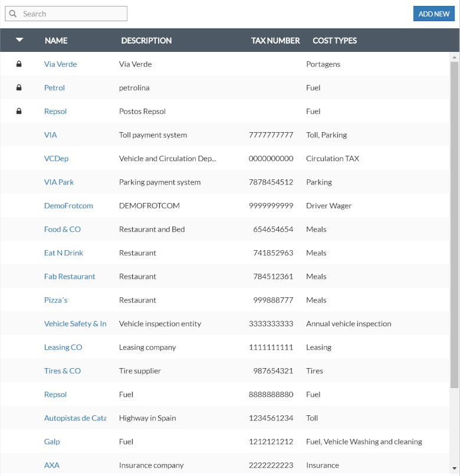Sort by the Name column header
The height and width of the screenshot is (476, 460).
point(56,41)
